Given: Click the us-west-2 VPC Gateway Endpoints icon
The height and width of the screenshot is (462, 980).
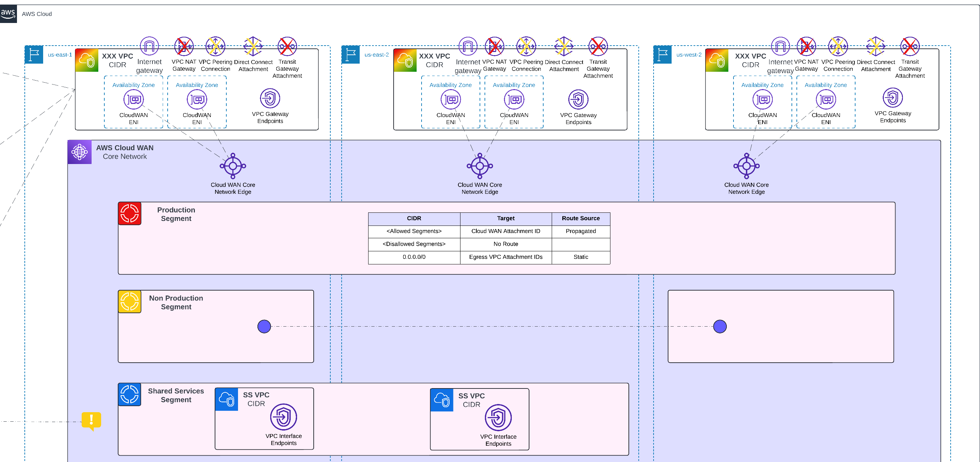Looking at the screenshot, I should [x=893, y=97].
